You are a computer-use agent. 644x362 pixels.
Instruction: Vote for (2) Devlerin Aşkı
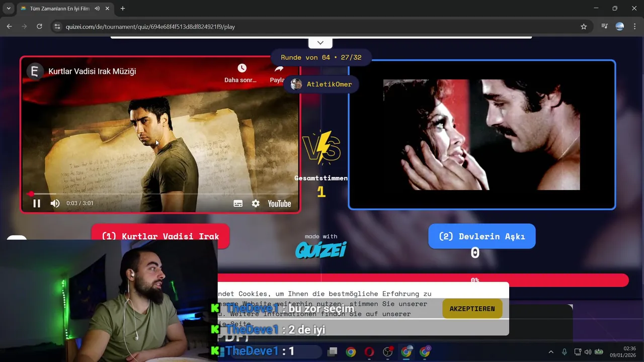point(481,236)
